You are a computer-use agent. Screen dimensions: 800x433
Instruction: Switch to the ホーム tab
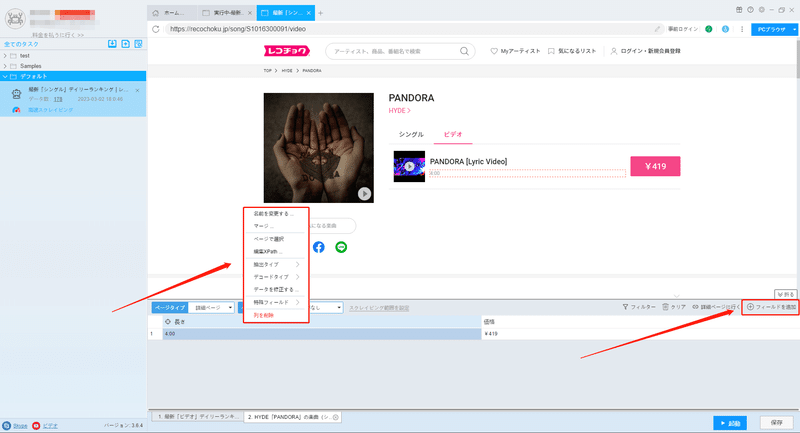point(171,13)
